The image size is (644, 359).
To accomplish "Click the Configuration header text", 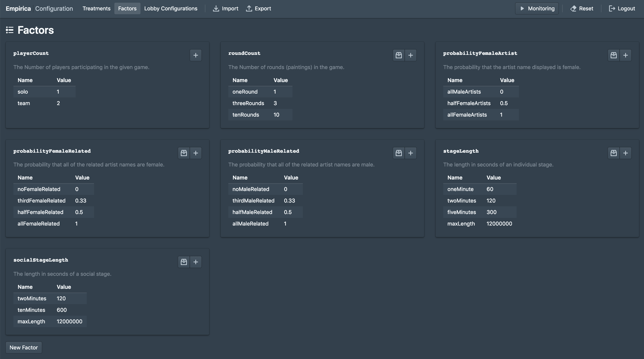I will [54, 8].
